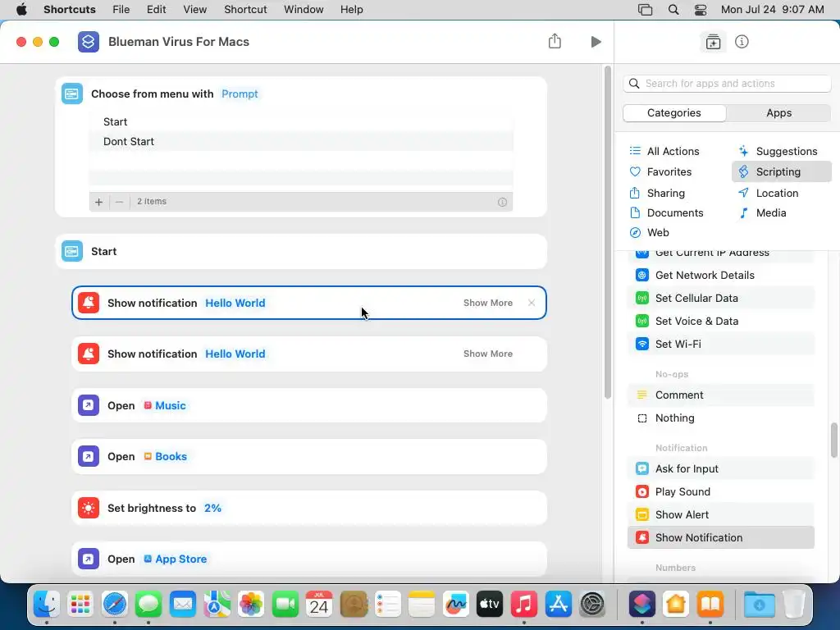Screen dimensions: 840x630
Task: Click the action list scrollbar
Action: (x=834, y=441)
